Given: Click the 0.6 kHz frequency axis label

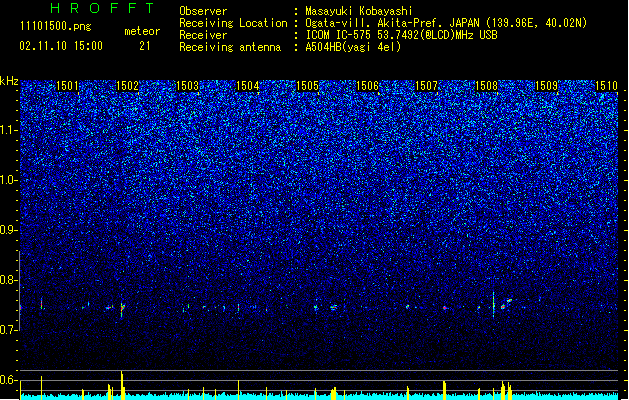Looking at the screenshot, I should [8, 380].
